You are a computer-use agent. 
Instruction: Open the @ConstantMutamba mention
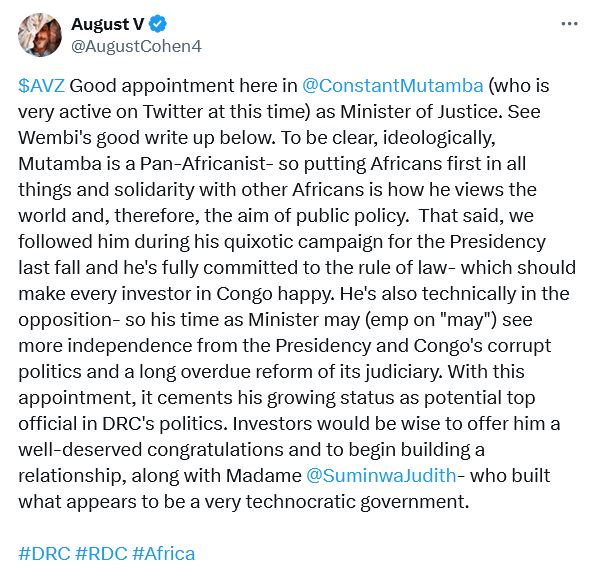(392, 86)
